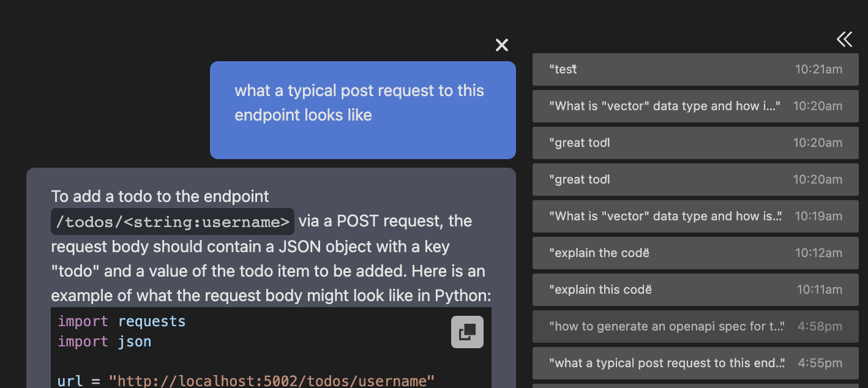
Task: Open the "test" conversation from 10:21am
Action: coord(695,69)
